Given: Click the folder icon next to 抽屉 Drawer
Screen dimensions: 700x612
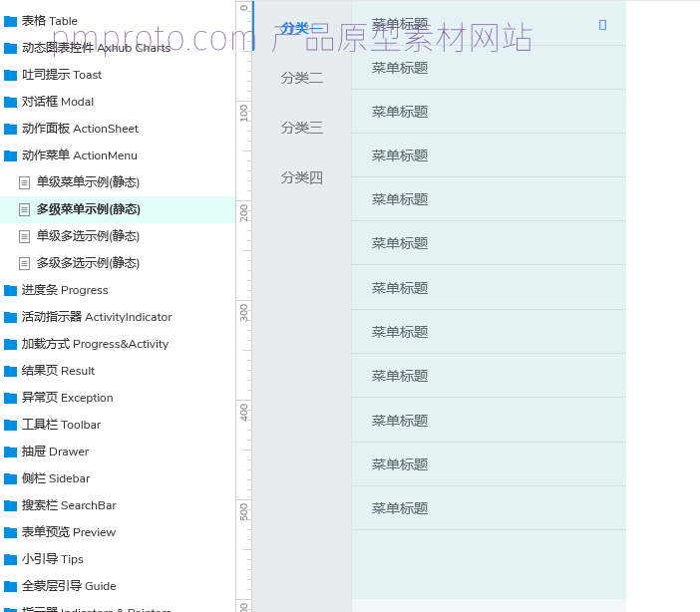Looking at the screenshot, I should (11, 452).
